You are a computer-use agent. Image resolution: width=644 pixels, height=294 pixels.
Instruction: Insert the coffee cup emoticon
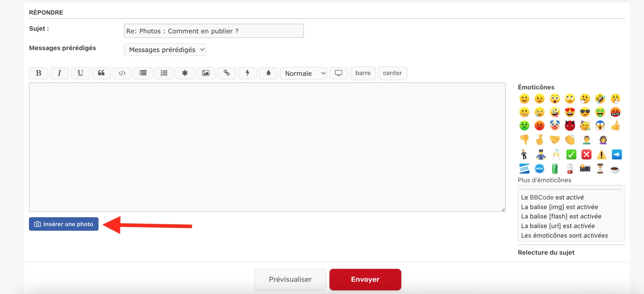(x=615, y=169)
